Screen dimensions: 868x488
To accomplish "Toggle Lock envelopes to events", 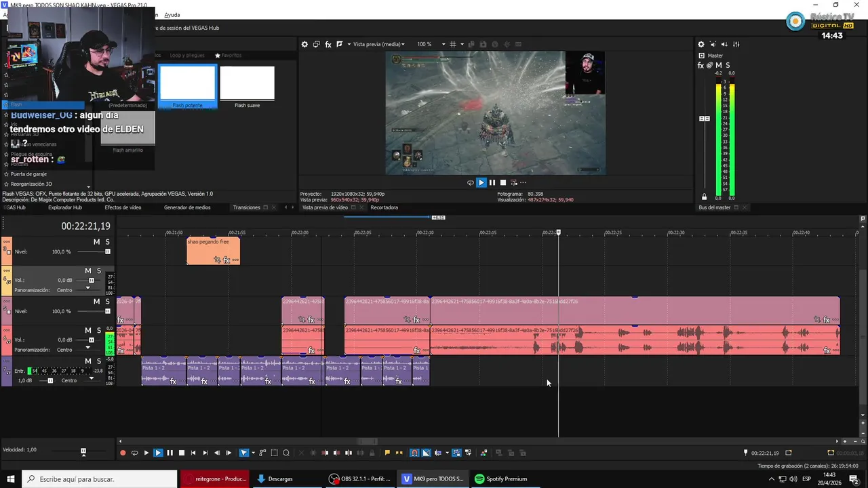I will click(456, 453).
